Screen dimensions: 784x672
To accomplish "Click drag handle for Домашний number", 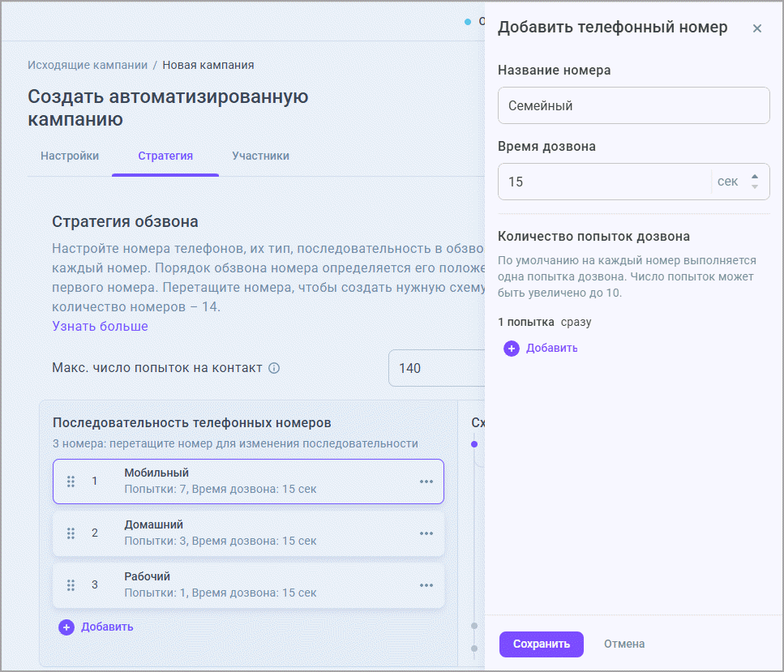I will (x=71, y=533).
